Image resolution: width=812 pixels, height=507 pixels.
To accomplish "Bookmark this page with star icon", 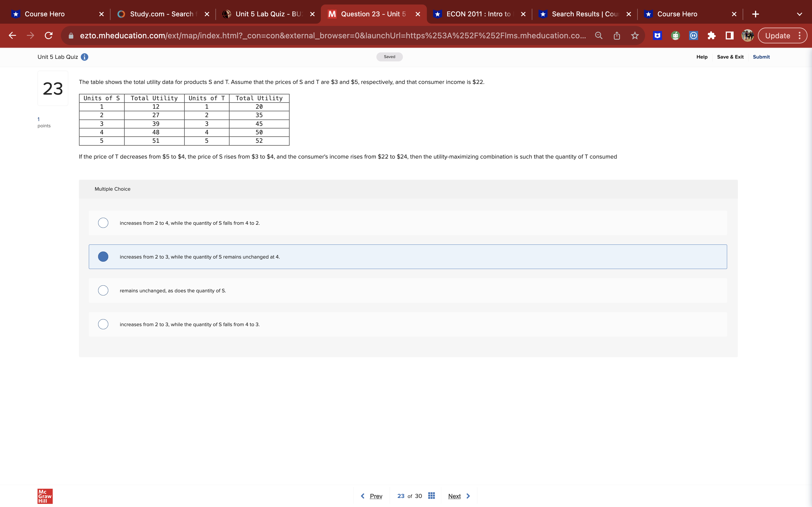I will (x=634, y=35).
